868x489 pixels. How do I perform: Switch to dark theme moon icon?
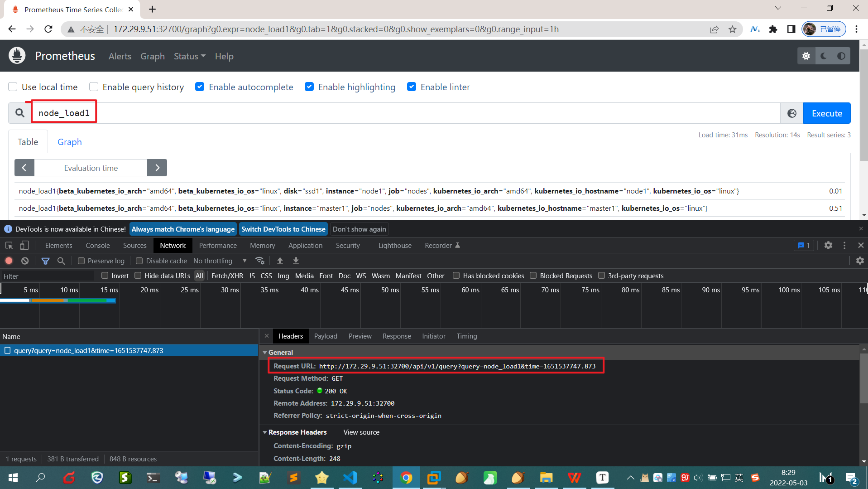point(824,56)
